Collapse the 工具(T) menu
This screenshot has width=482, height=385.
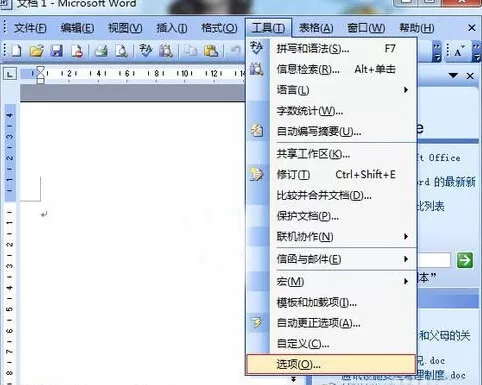(268, 28)
